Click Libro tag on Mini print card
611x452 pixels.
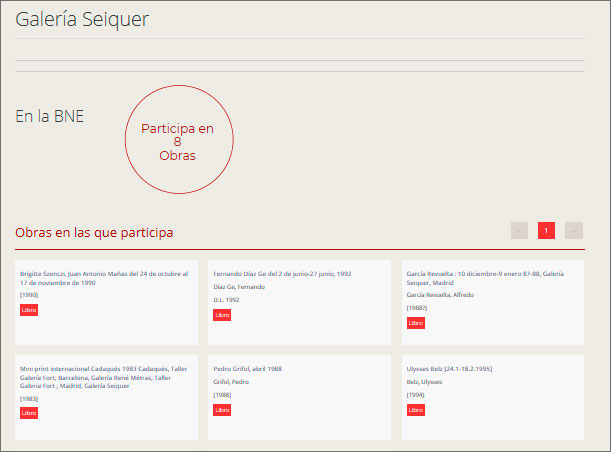click(29, 413)
